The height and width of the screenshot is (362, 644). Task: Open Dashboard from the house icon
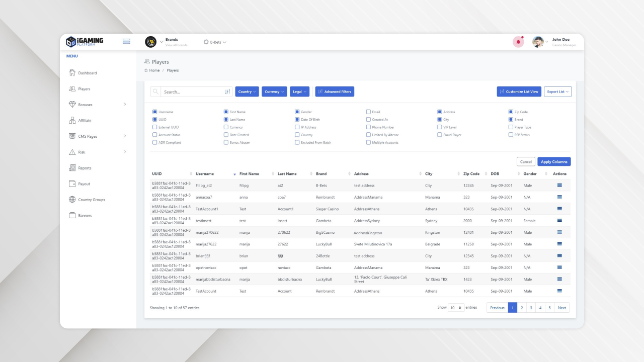point(72,73)
